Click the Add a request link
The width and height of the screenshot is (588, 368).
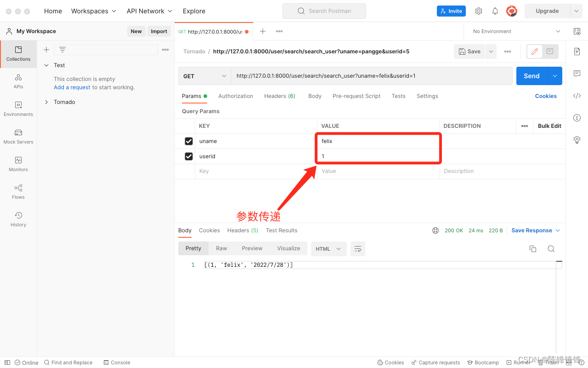point(72,87)
